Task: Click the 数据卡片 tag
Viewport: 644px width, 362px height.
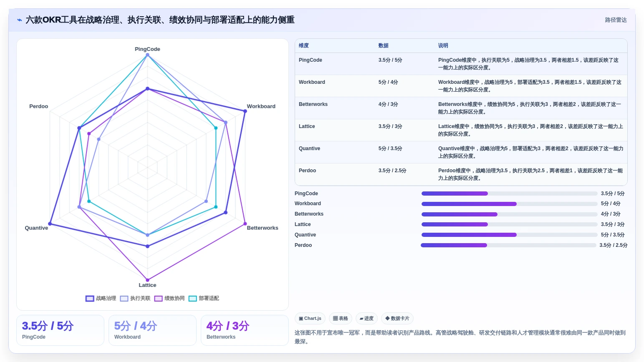Action: [397, 319]
